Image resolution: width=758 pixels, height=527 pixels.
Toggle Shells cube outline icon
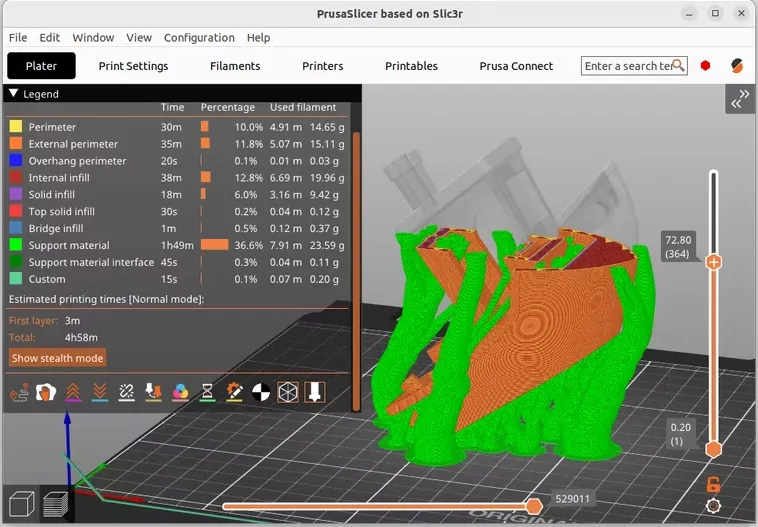click(288, 392)
